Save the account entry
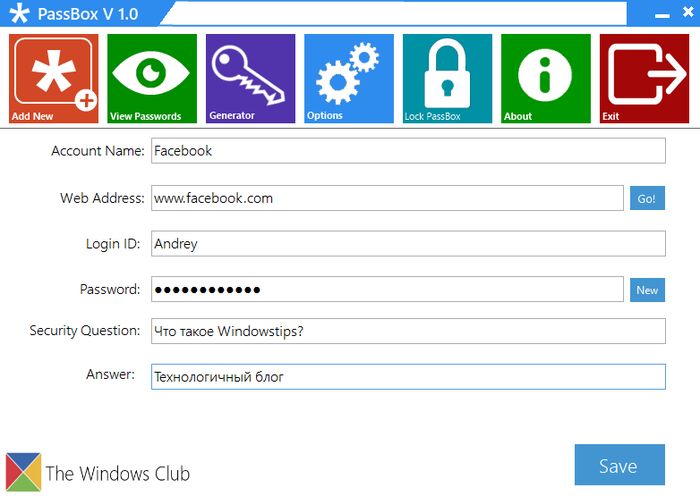This screenshot has width=700, height=496. click(618, 465)
